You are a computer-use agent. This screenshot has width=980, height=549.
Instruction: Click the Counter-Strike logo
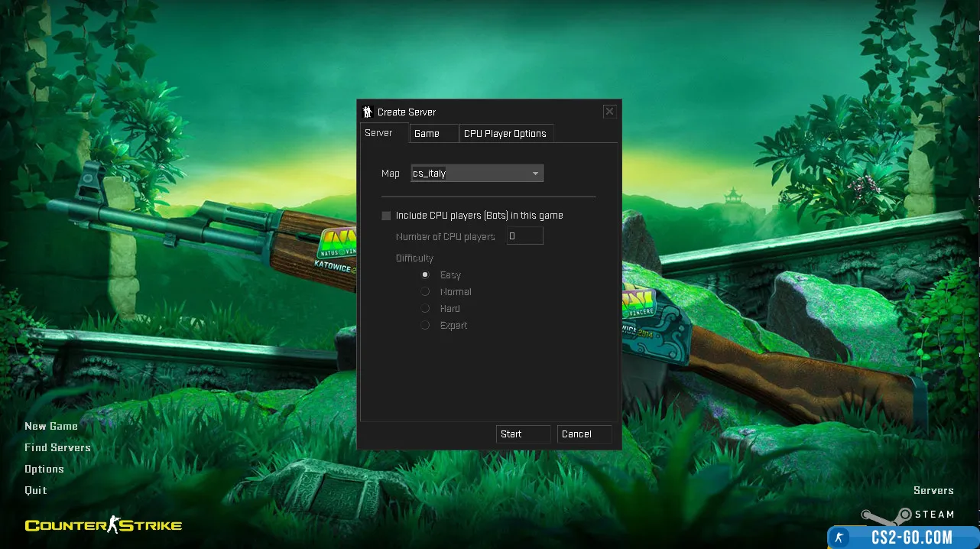[103, 525]
